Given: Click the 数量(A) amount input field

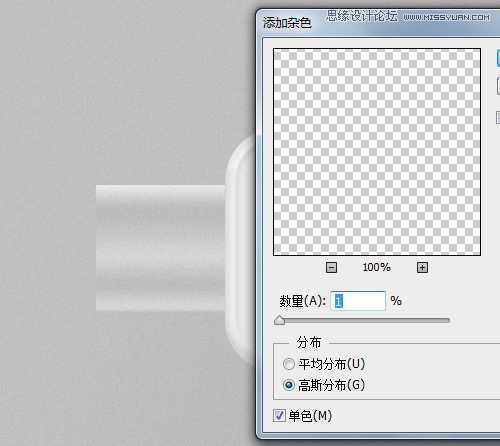Looking at the screenshot, I should tap(358, 301).
